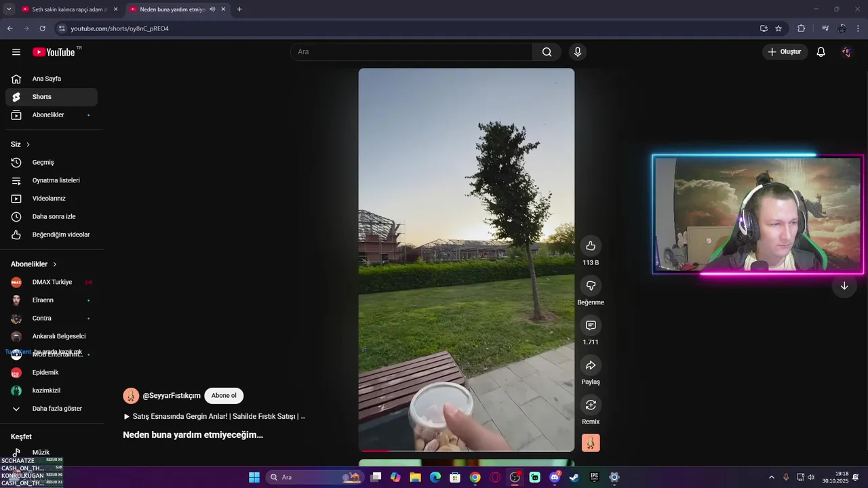The image size is (868, 488).
Task: Open Videolarınız
Action: (x=52, y=199)
